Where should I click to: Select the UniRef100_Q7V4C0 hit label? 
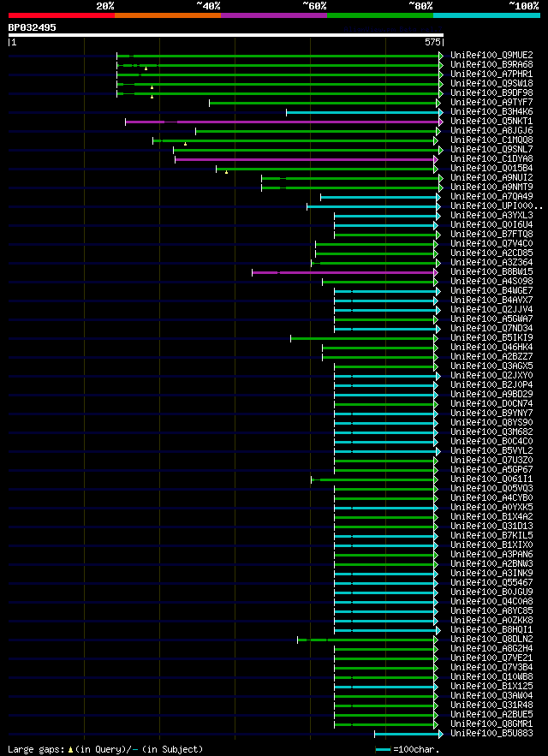pos(491,243)
